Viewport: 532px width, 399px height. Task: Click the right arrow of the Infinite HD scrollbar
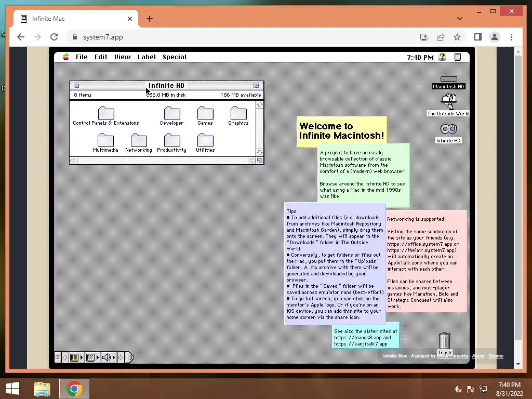(x=252, y=161)
